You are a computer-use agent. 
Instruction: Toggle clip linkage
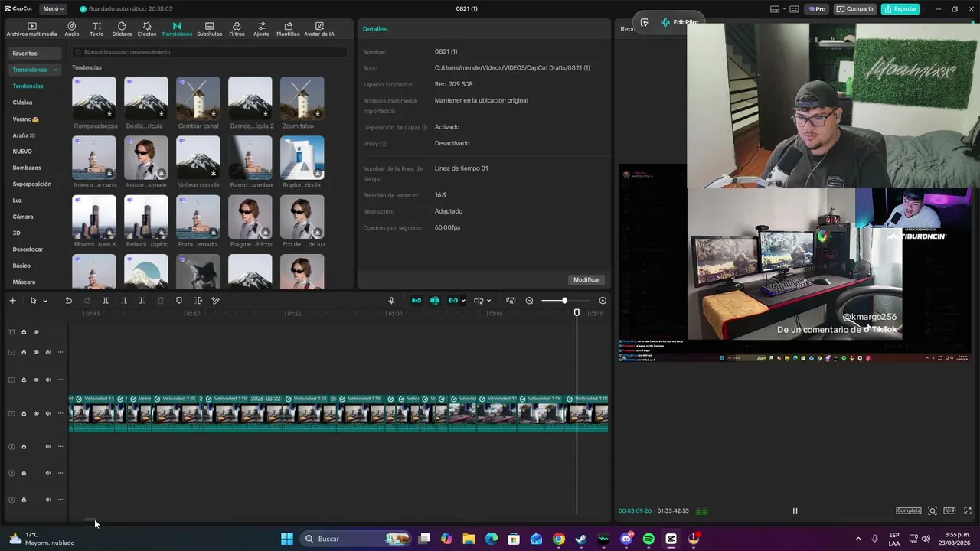click(x=453, y=301)
